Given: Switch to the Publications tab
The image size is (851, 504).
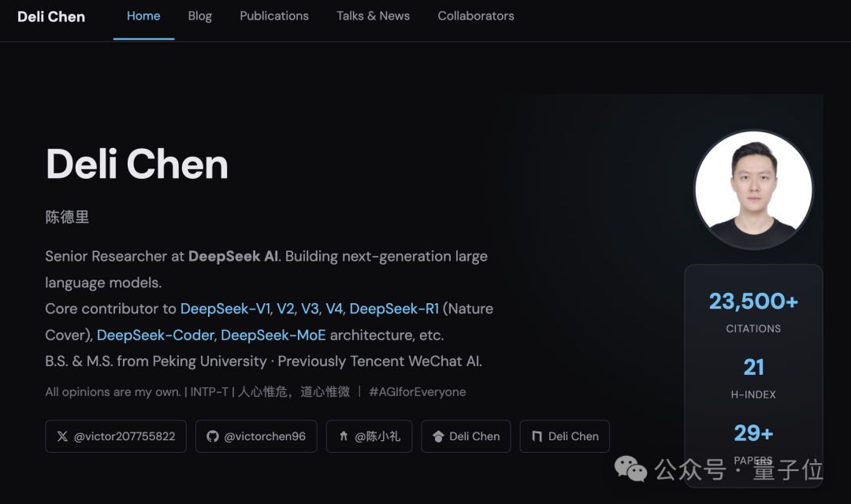Looking at the screenshot, I should coord(274,17).
